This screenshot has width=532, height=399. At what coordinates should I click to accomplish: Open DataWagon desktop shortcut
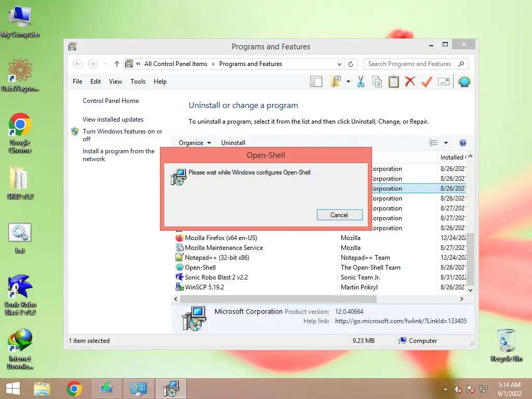click(x=20, y=75)
